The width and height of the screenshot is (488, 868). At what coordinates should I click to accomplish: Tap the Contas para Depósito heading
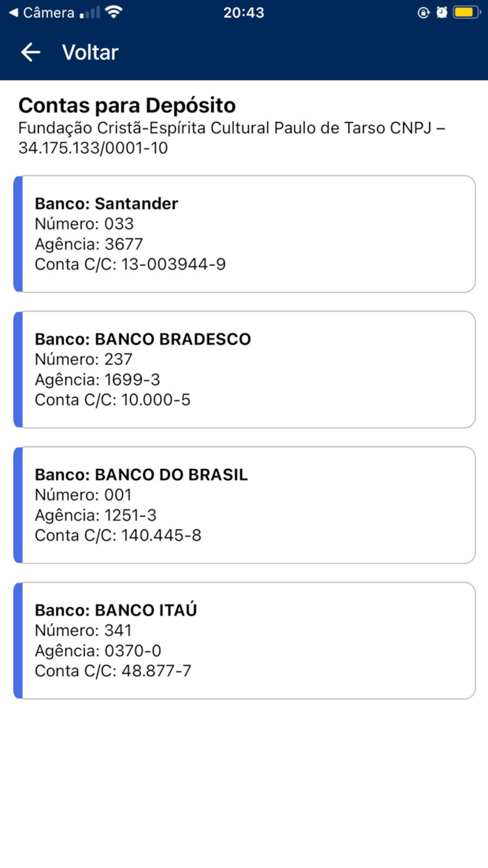128,105
